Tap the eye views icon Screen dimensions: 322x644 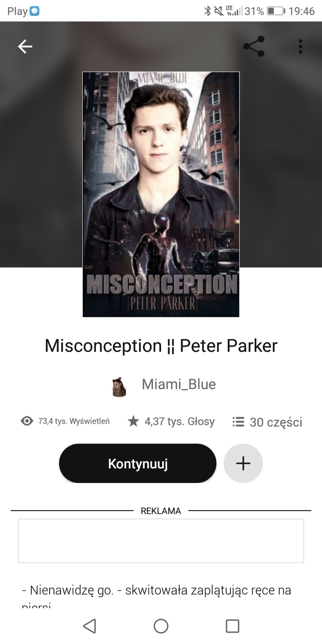[x=27, y=421]
